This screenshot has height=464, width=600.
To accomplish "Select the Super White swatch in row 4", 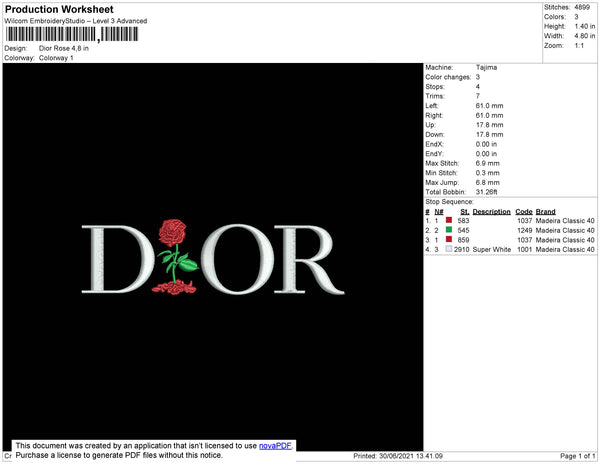I will point(449,249).
